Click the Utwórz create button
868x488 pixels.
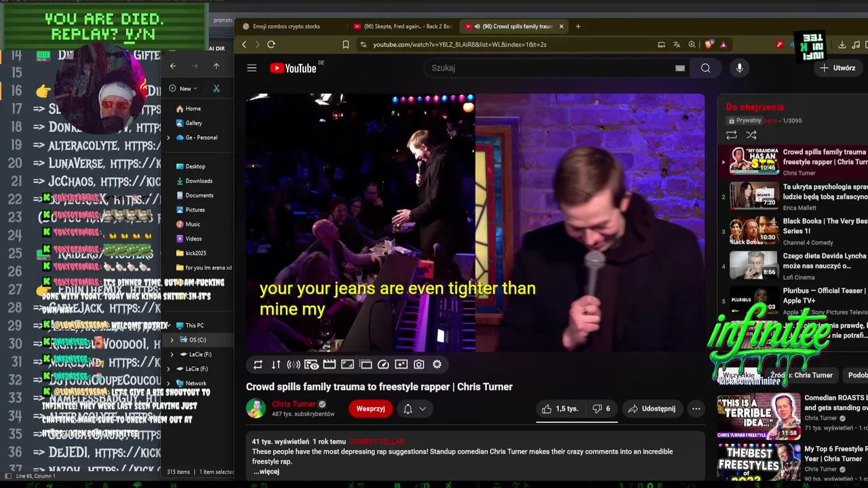pos(837,68)
